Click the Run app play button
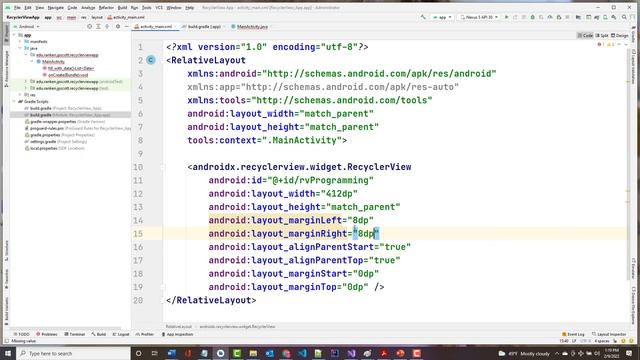 pyautogui.click(x=507, y=17)
